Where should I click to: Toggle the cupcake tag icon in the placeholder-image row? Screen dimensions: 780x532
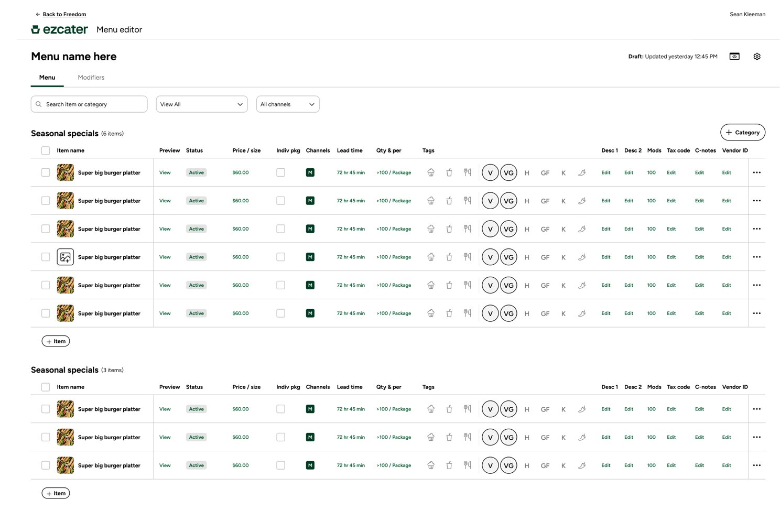[431, 257]
